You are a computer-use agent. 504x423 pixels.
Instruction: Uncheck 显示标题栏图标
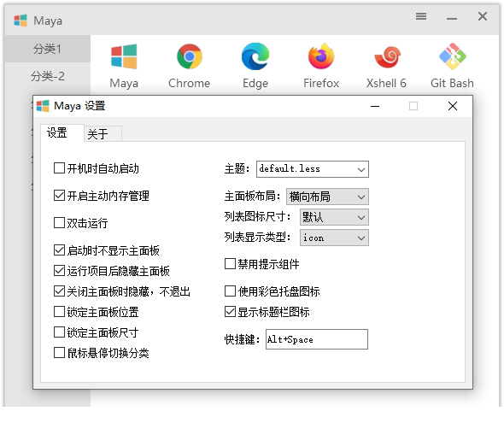[230, 311]
